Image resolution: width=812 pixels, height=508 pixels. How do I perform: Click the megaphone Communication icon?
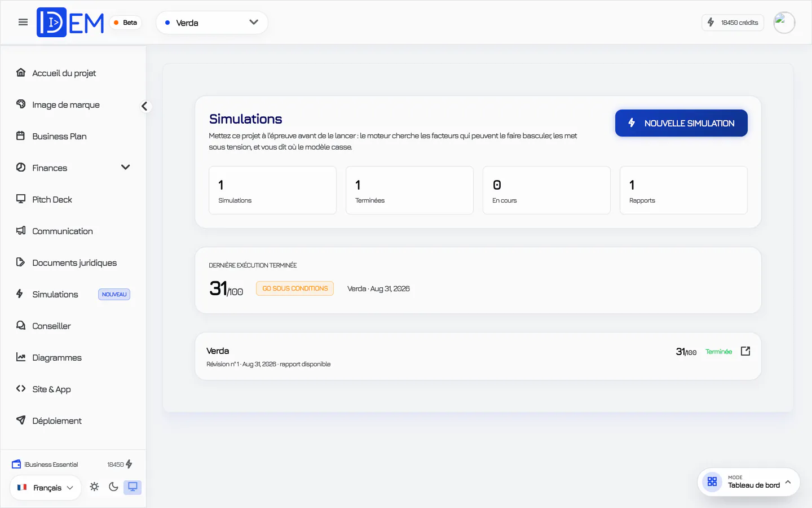click(21, 230)
